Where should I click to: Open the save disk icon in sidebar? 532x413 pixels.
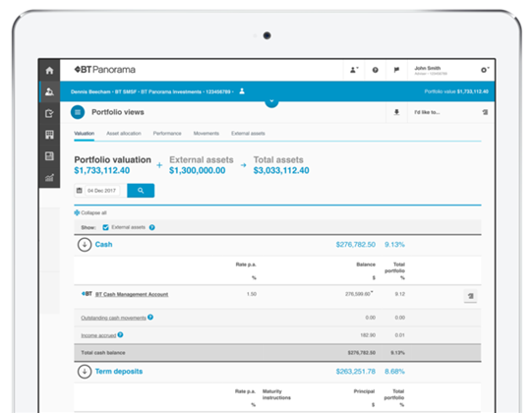click(x=49, y=156)
